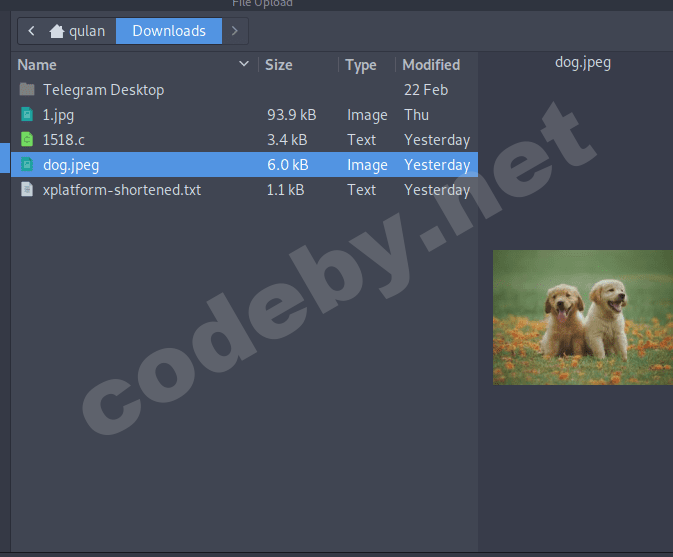The height and width of the screenshot is (557, 673).
Task: Click the 6.0 kB size value
Action: tap(288, 165)
